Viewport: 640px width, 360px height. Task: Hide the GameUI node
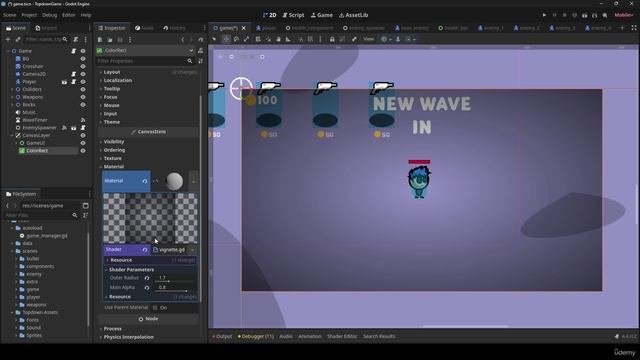click(x=83, y=143)
